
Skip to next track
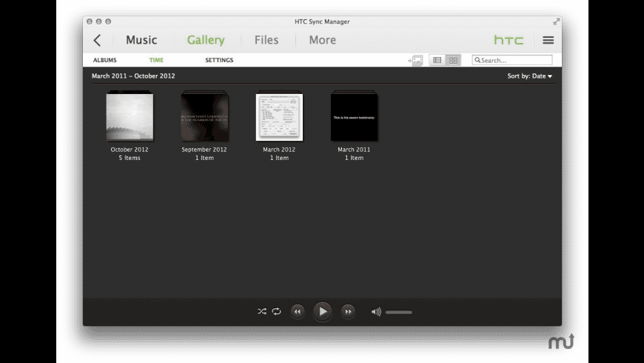[348, 312]
